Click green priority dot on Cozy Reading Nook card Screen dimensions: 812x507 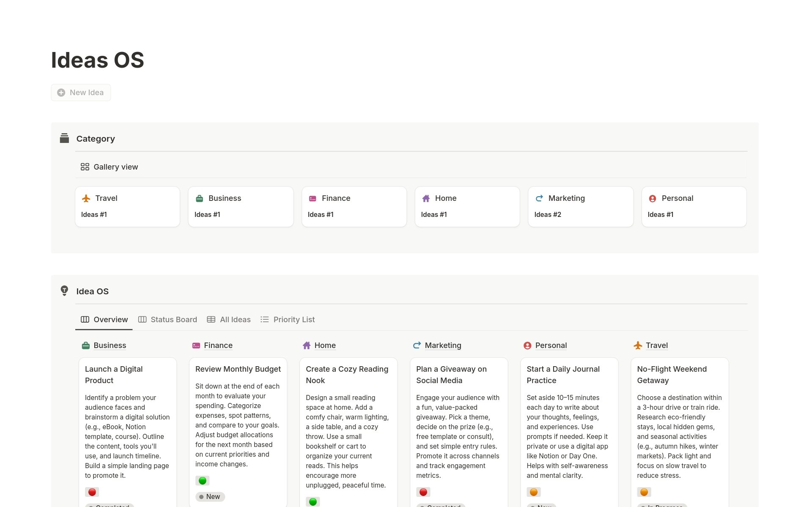pos(313,502)
